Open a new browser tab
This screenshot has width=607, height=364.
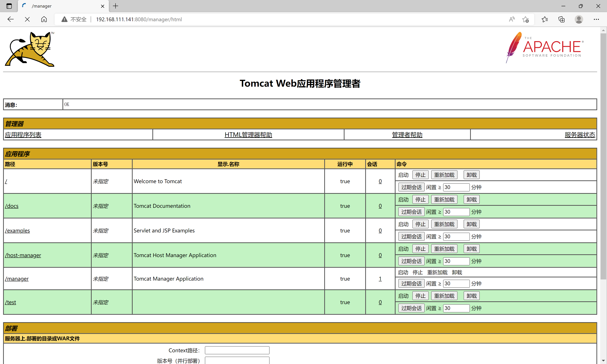(116, 6)
